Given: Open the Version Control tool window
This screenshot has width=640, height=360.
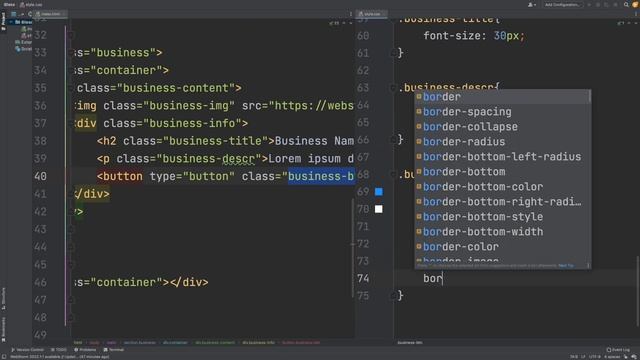Looking at the screenshot, I should coord(27,350).
